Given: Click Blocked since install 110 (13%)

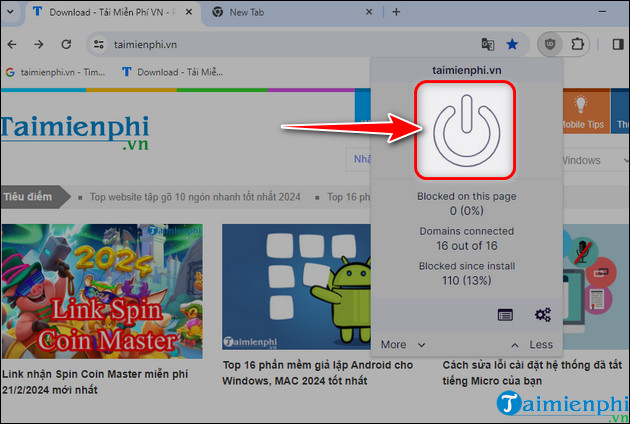Looking at the screenshot, I should coord(466,273).
